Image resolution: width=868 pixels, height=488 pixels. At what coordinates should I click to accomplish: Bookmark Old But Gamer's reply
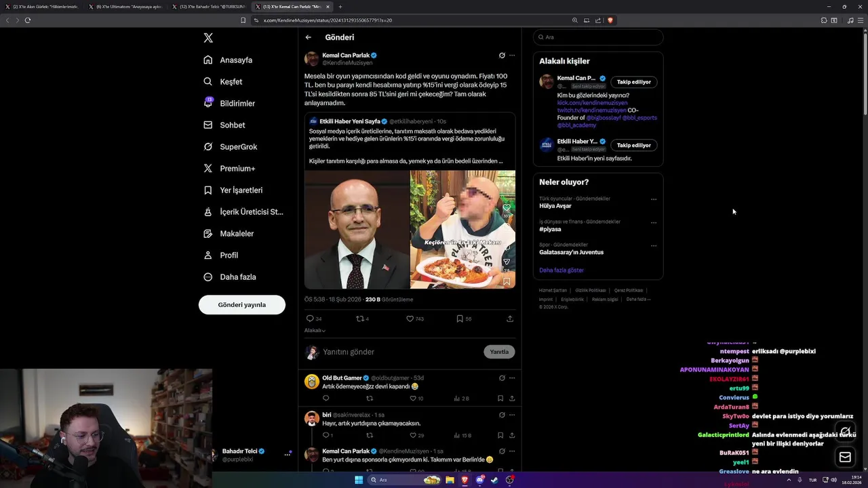coord(500,399)
